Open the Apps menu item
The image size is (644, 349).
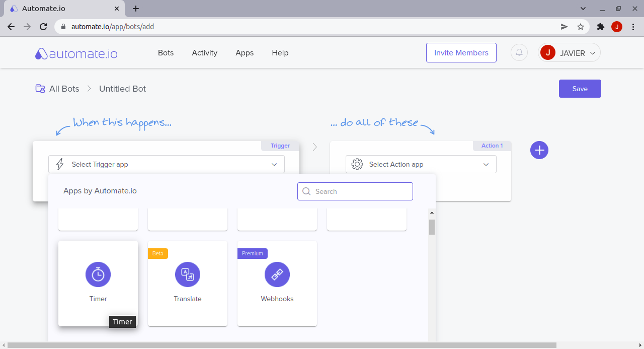coord(245,53)
